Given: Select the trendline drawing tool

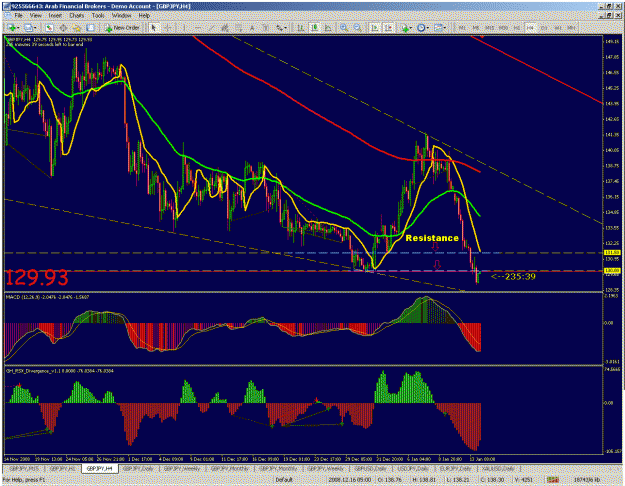Looking at the screenshot, I should pos(211,28).
